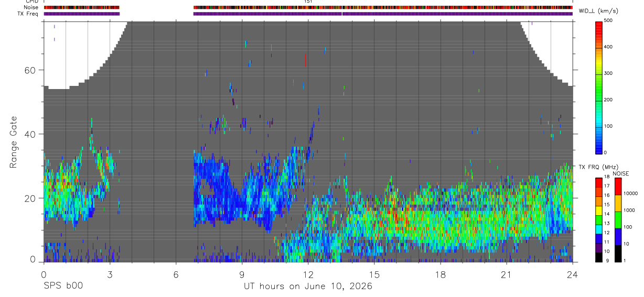644x297 pixels.
Task: Click the yellow 1000 level in NOISE legend
Action: (617, 203)
